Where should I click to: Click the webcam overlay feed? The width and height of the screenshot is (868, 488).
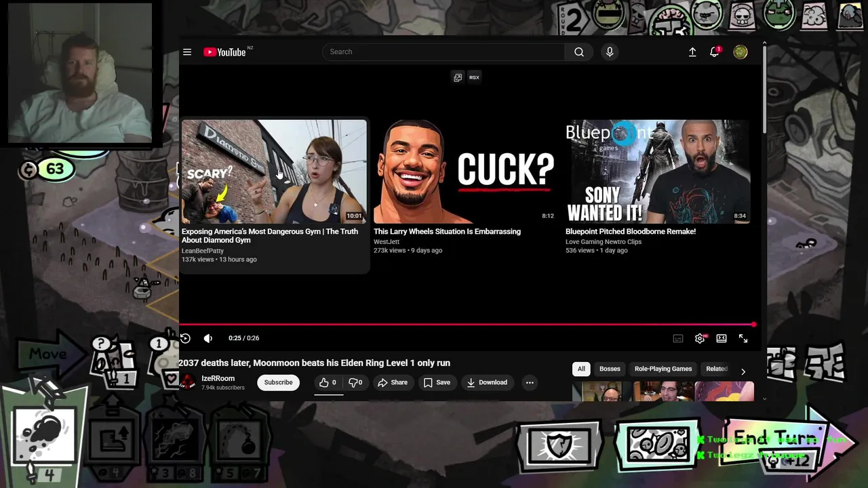pos(80,72)
